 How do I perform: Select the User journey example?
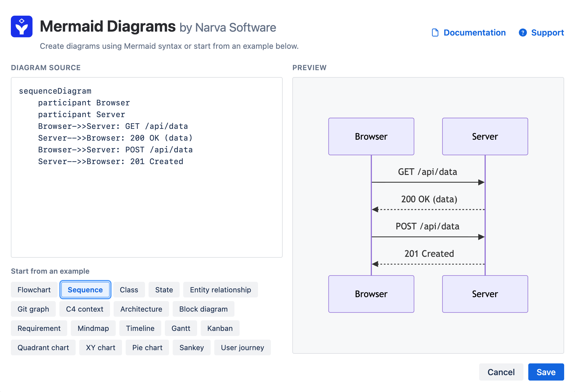pos(243,347)
